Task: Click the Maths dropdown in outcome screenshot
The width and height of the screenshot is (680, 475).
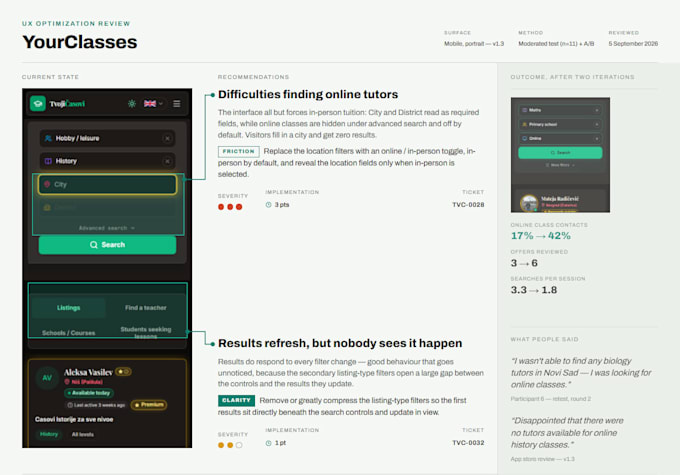Action: pyautogui.click(x=560, y=110)
